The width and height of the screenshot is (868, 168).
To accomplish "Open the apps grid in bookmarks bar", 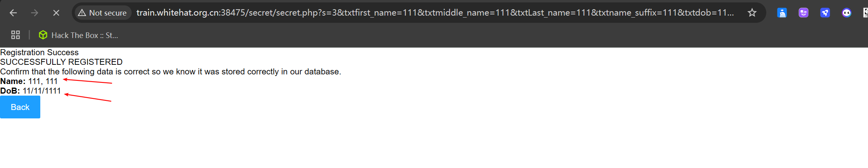I will coord(16,35).
